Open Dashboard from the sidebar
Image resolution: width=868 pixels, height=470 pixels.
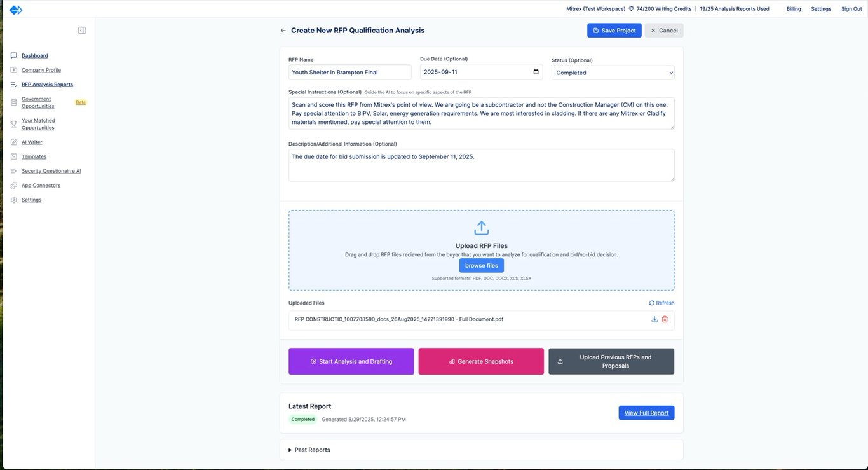pyautogui.click(x=35, y=56)
